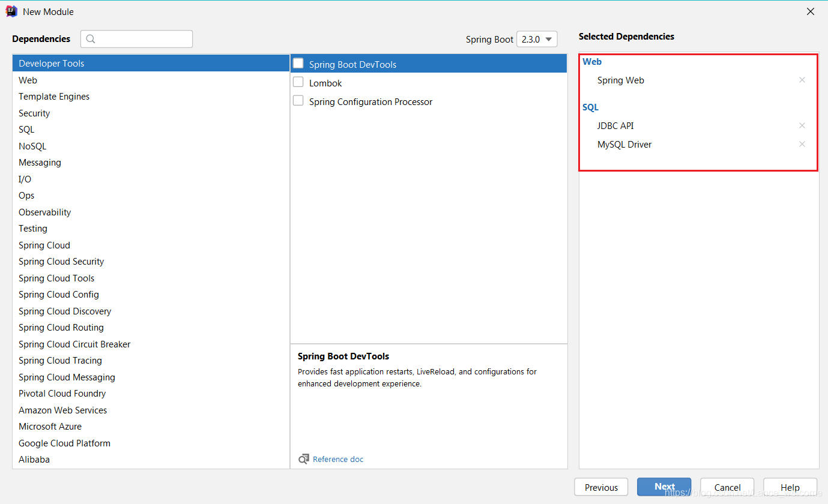Click Next to continue
This screenshot has width=828, height=504.
(x=664, y=487)
